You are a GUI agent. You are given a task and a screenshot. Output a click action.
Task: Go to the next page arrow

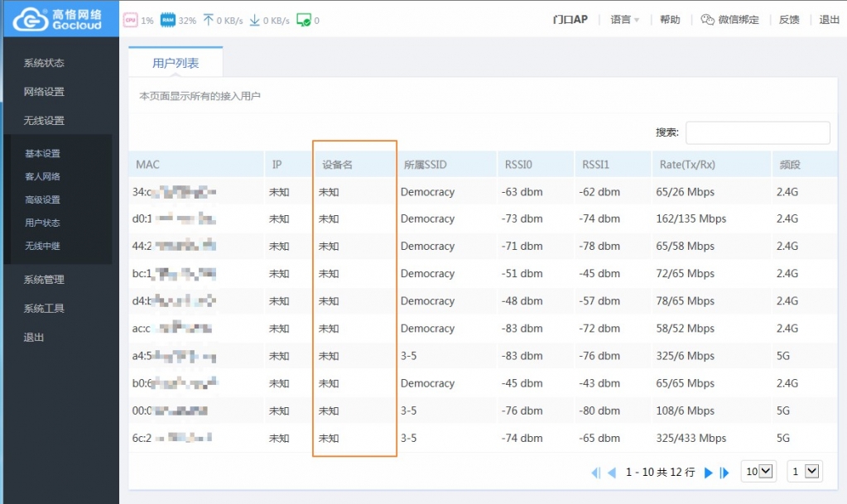point(708,473)
